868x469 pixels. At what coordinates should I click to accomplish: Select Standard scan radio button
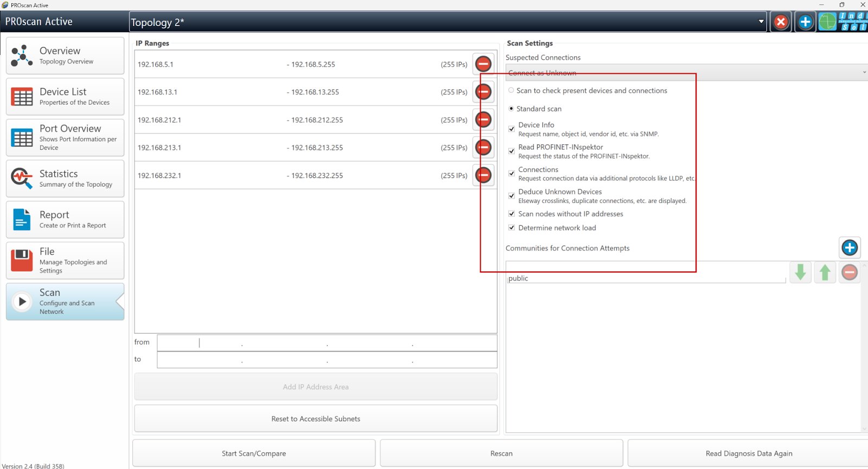[x=511, y=109]
